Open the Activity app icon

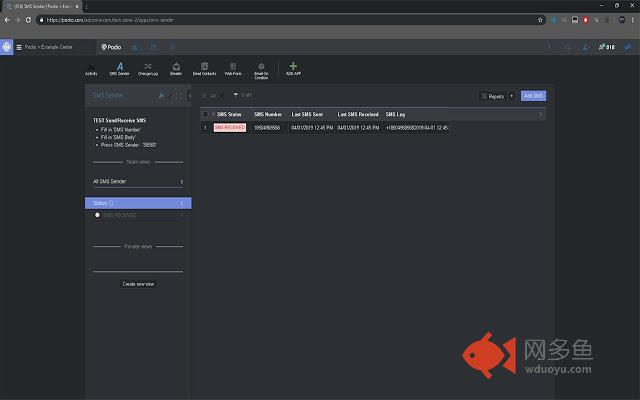(91, 68)
